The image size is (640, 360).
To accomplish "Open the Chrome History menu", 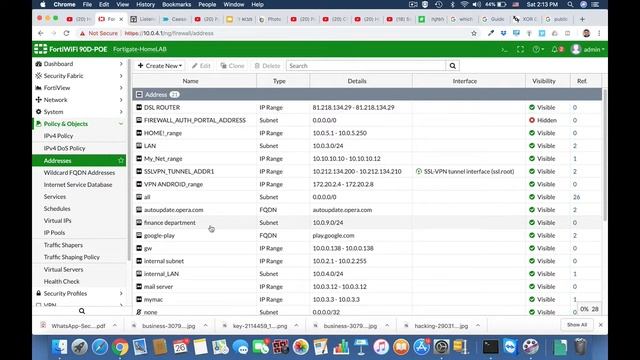I will click(145, 4).
